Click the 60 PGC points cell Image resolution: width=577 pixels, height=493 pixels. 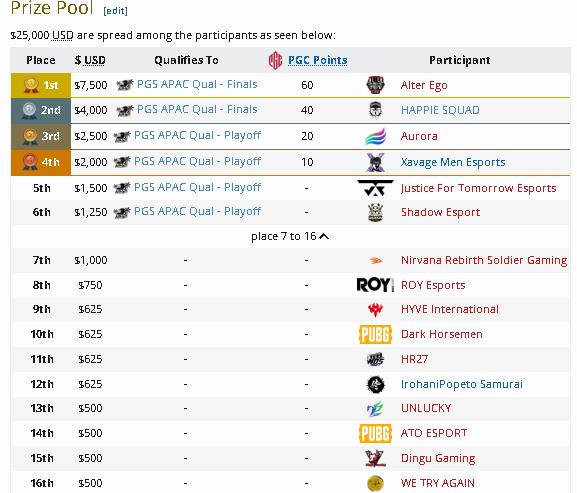pos(307,85)
